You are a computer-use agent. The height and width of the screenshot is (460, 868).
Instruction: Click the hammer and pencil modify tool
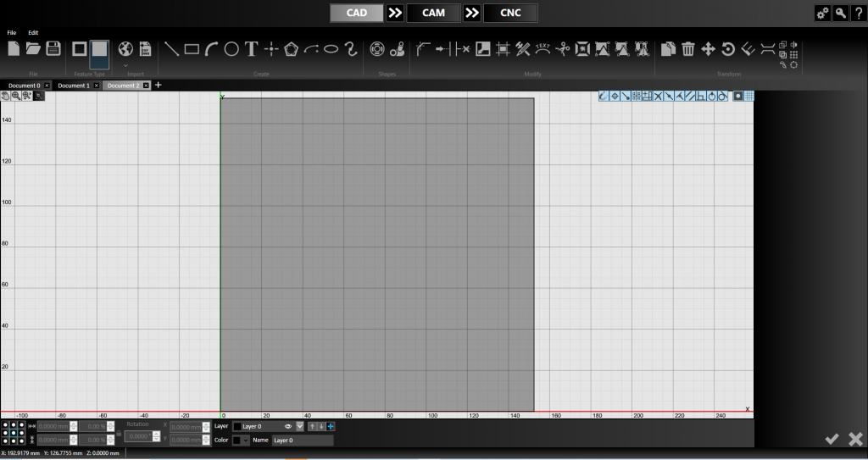pos(522,49)
